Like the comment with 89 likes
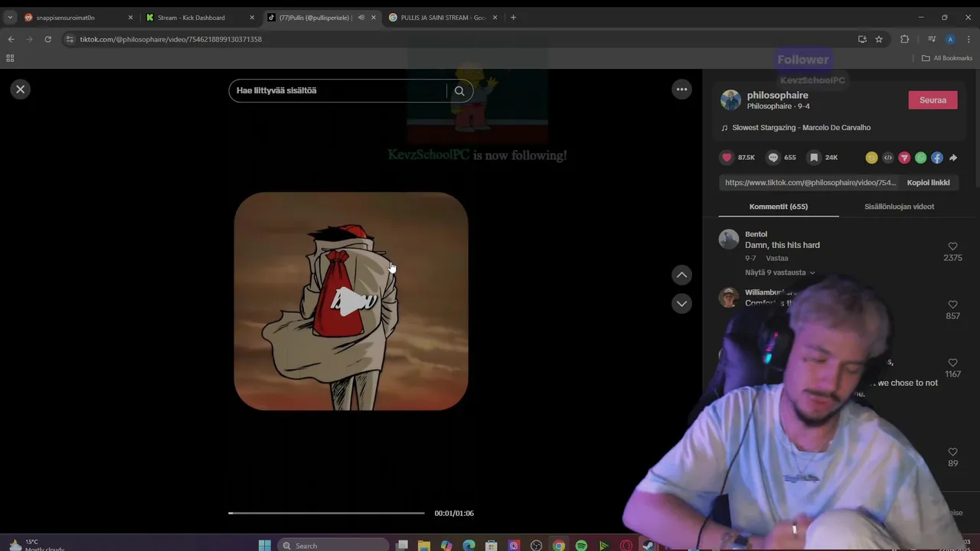Viewport: 980px width, 551px height. [952, 452]
